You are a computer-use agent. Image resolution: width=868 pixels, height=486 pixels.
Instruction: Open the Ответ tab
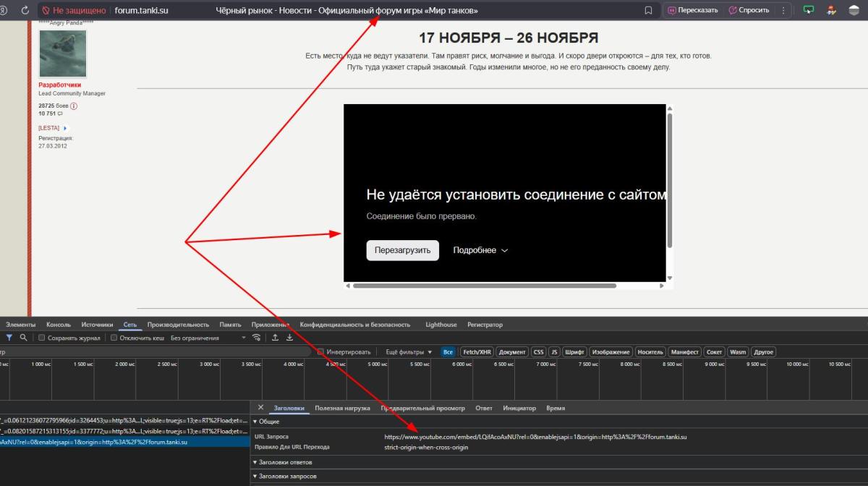click(483, 408)
